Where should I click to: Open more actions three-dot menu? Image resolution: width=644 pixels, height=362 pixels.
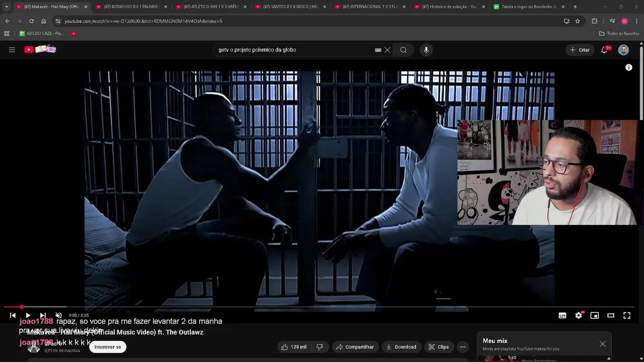[x=463, y=347]
